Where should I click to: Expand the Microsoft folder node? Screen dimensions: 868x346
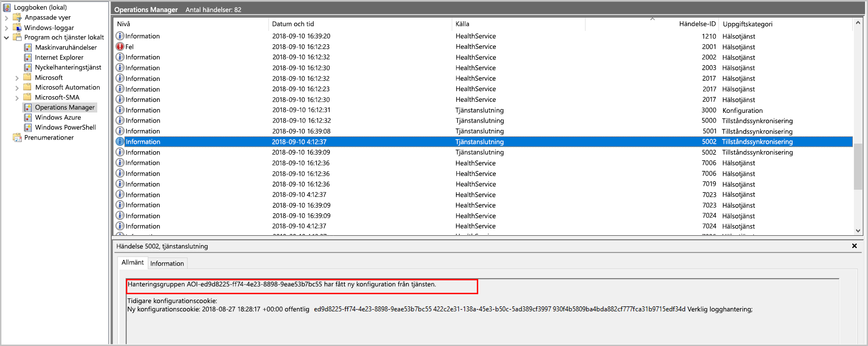point(17,78)
